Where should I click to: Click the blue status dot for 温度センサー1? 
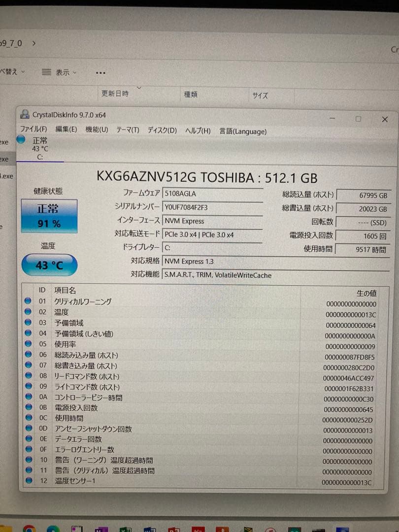tap(30, 481)
